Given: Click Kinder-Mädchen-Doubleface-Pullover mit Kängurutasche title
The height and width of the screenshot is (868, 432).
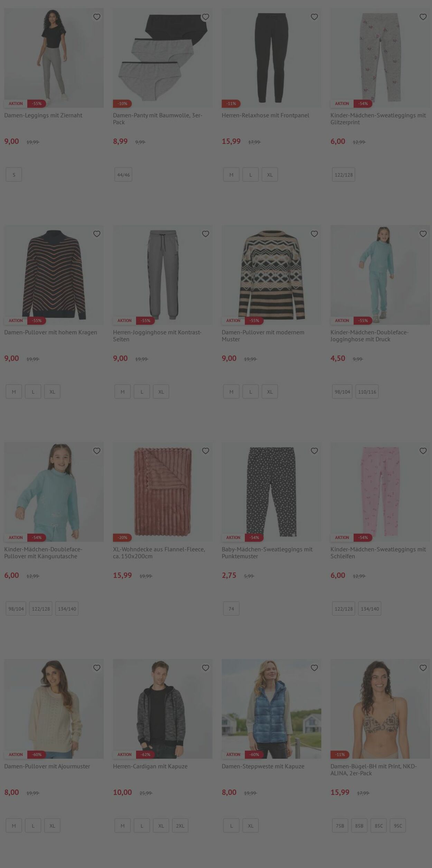Looking at the screenshot, I should [43, 552].
